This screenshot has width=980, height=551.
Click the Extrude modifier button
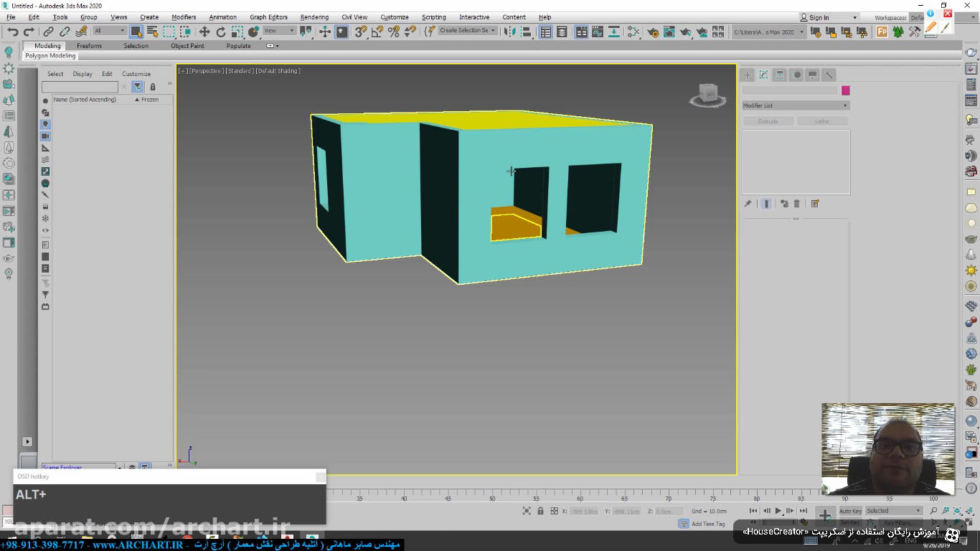click(768, 121)
